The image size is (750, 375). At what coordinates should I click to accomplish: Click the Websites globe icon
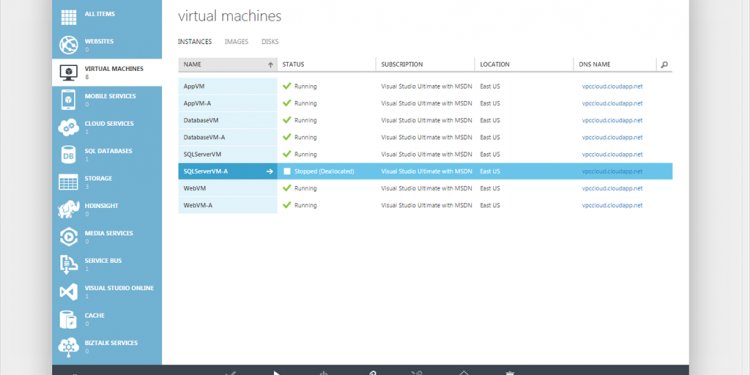68,45
